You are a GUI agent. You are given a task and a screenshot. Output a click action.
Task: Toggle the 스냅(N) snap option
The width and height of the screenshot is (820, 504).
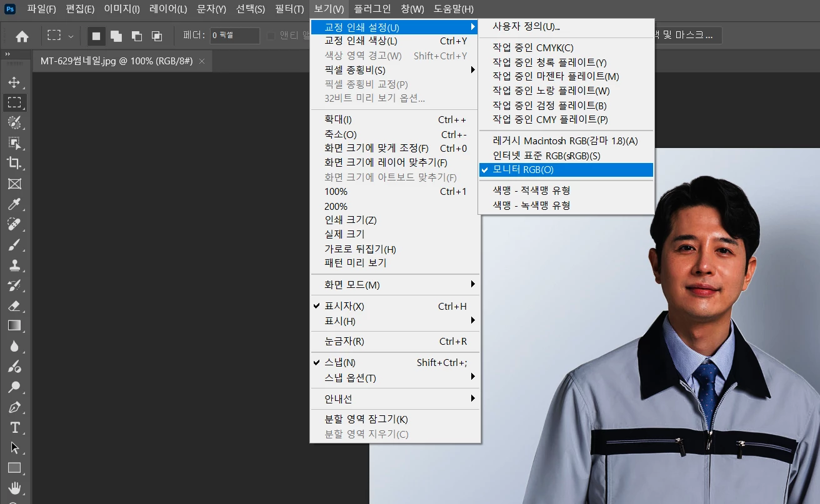[396, 362]
